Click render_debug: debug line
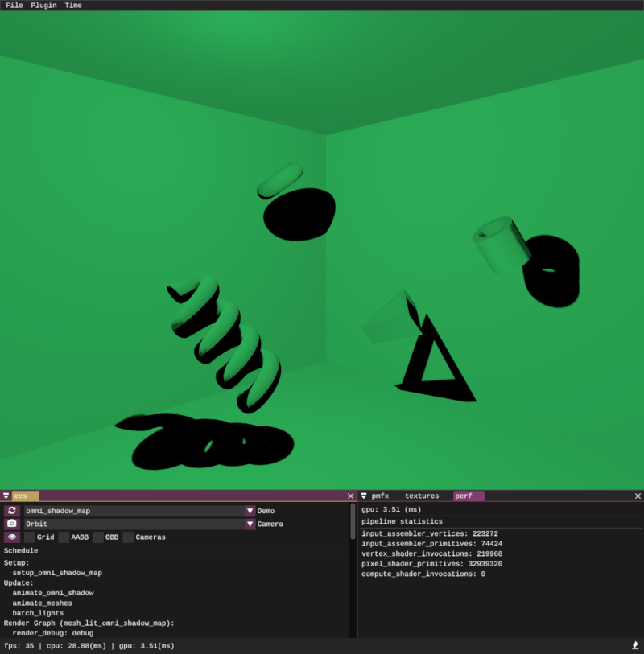Viewport: 644px width, 654px height. 53,633
